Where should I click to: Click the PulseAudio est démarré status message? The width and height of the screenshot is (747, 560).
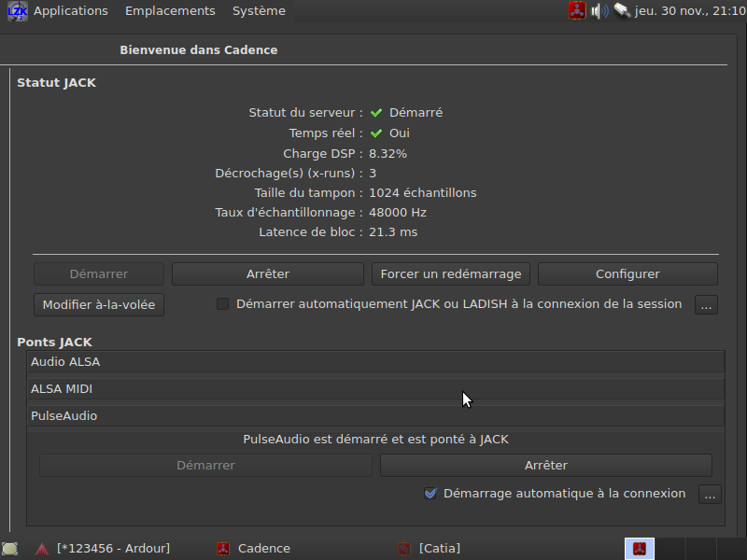click(376, 439)
